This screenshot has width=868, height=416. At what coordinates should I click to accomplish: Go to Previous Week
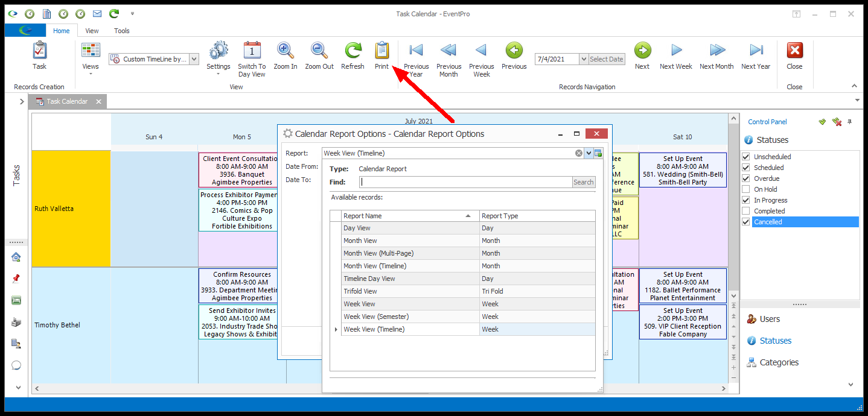[x=481, y=59]
